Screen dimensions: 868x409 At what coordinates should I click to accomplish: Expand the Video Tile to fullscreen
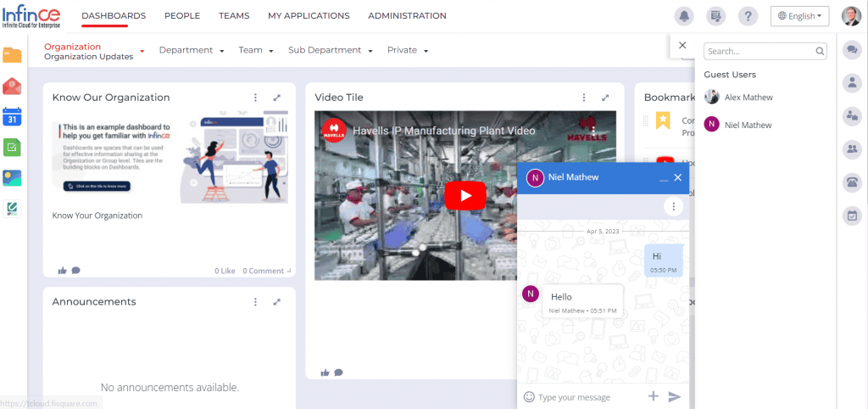605,98
